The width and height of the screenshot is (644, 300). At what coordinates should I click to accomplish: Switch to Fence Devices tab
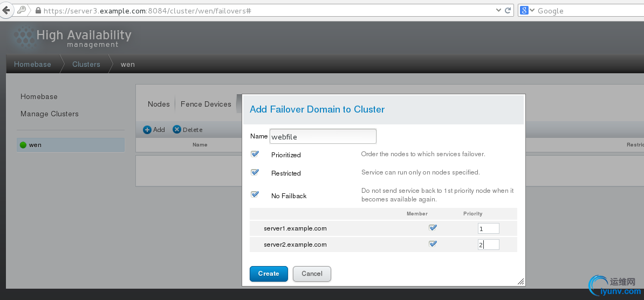[206, 104]
